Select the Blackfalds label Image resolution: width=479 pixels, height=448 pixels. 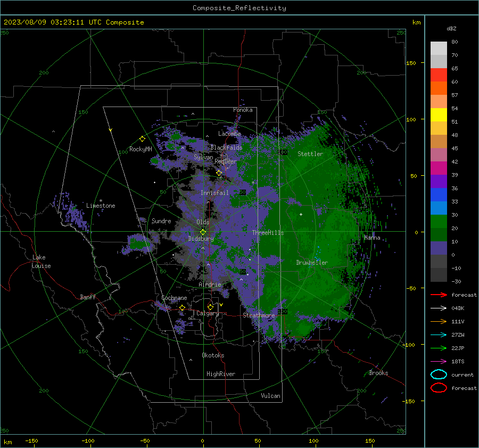(x=226, y=148)
